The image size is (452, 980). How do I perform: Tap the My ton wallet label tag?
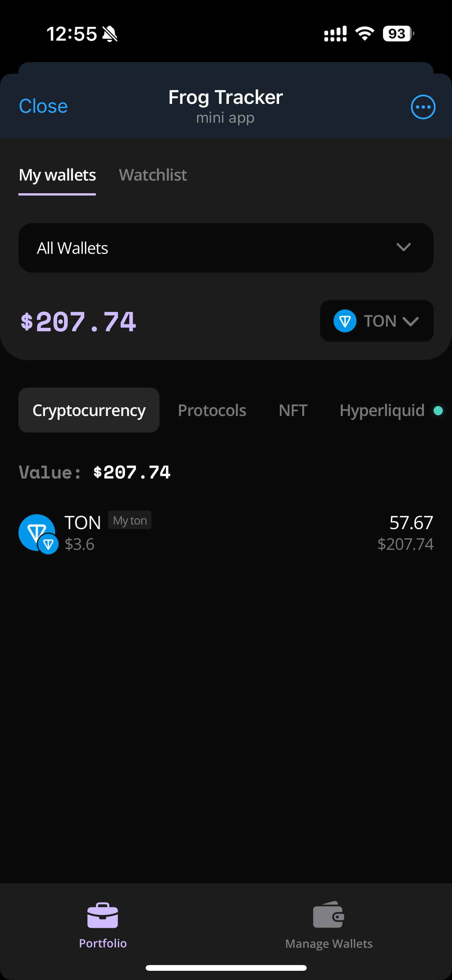(x=130, y=520)
